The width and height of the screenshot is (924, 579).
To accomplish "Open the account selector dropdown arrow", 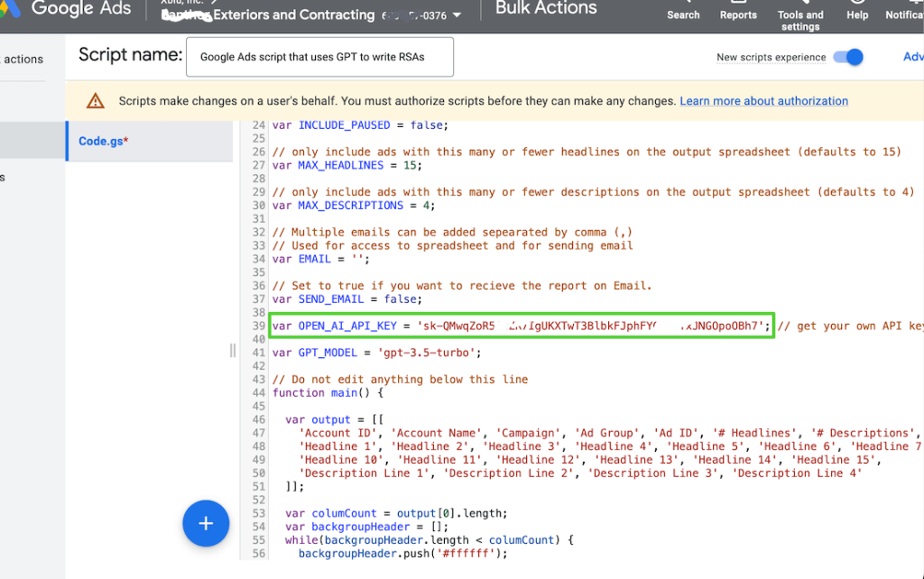I will 457,15.
